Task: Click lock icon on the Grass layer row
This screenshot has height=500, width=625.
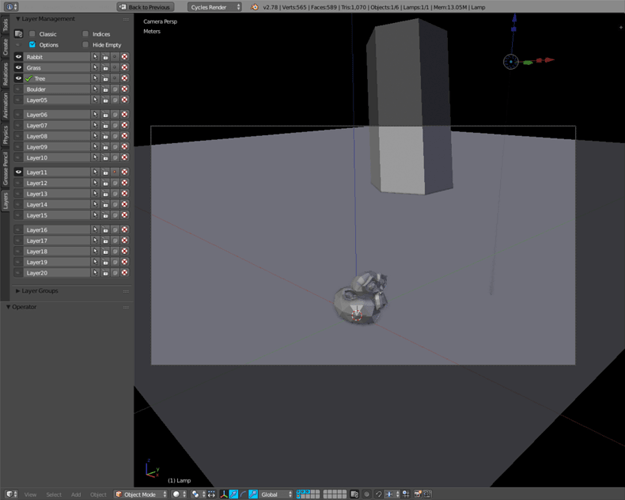Action: (105, 68)
